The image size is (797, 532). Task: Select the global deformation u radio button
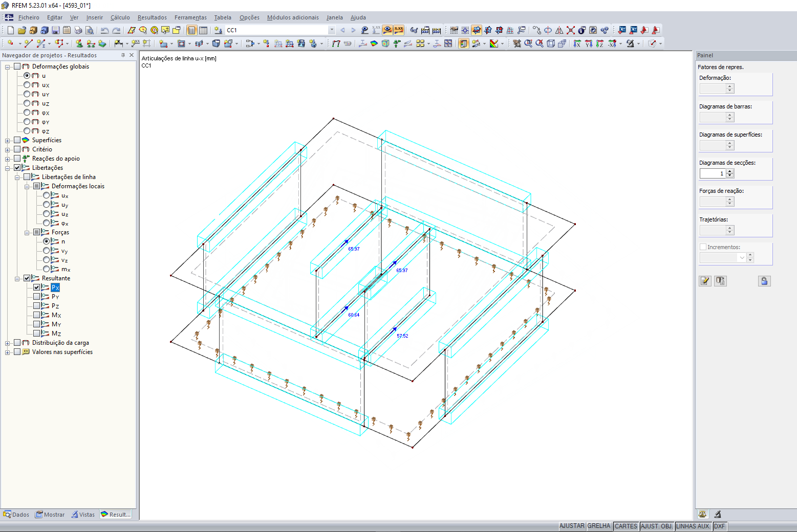click(27, 76)
